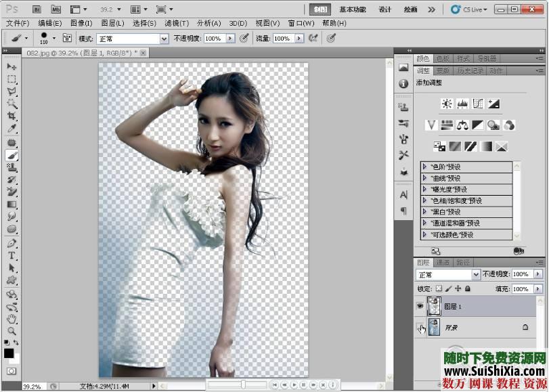This screenshot has width=549, height=392.
Task: Hide layer 图层 1 with its eye icon
Action: coord(420,306)
